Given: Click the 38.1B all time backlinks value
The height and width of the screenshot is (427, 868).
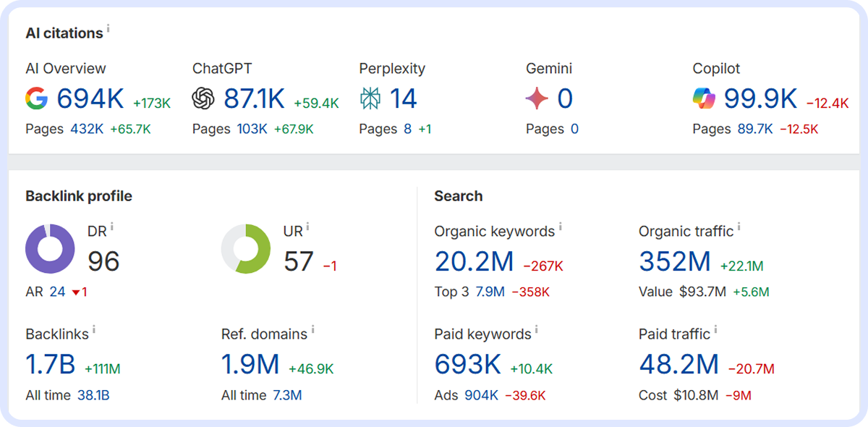Looking at the screenshot, I should [93, 395].
